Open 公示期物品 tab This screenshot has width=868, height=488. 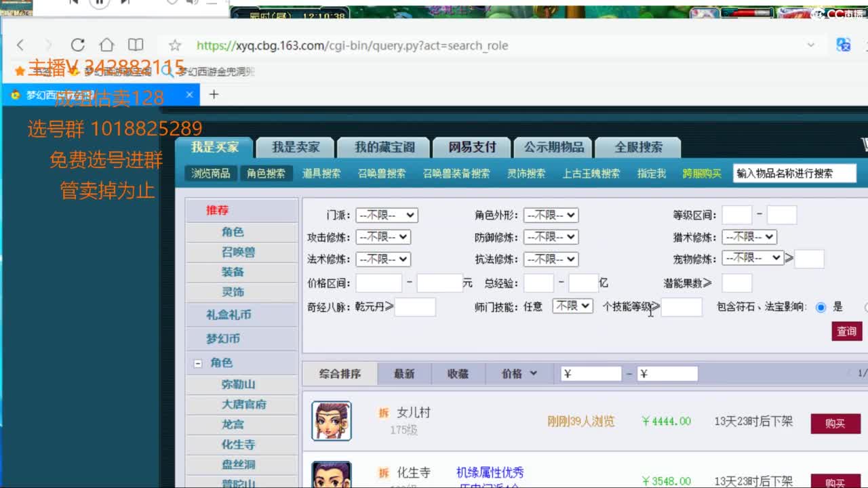point(553,147)
